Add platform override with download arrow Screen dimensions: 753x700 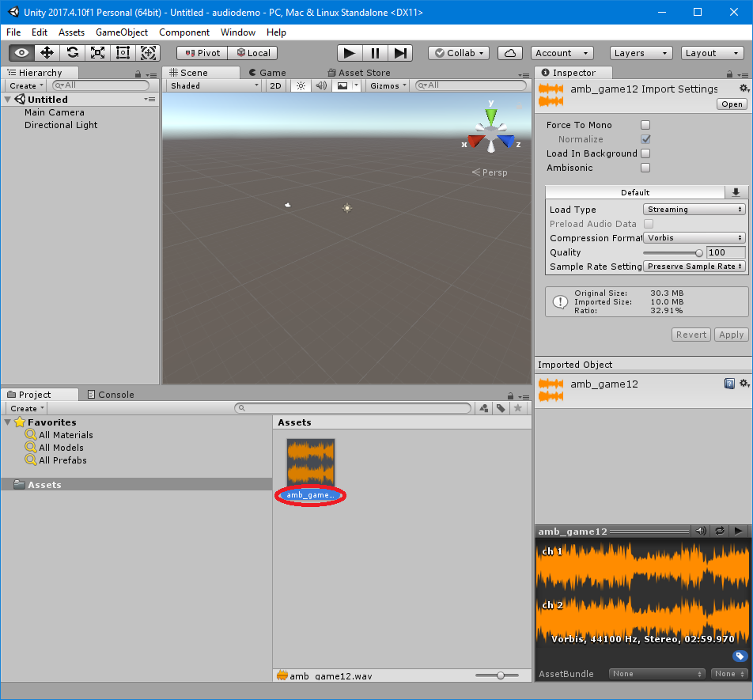pyautogui.click(x=736, y=192)
